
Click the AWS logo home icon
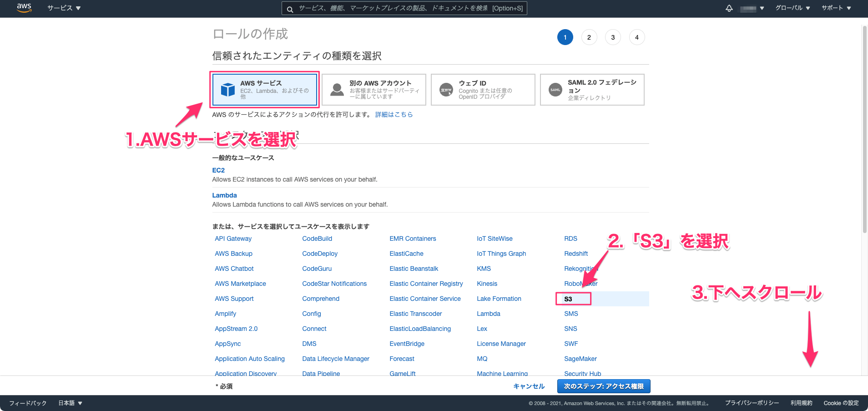24,8
